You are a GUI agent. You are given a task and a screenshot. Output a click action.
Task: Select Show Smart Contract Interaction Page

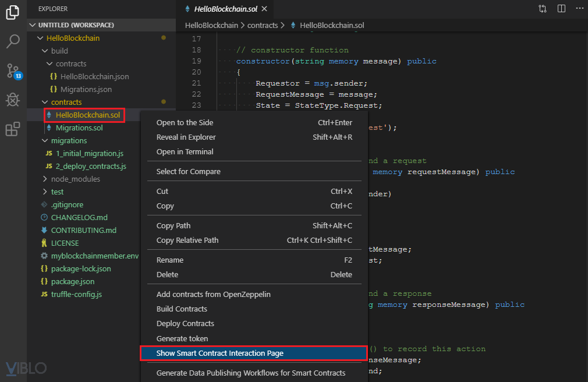[x=219, y=353]
